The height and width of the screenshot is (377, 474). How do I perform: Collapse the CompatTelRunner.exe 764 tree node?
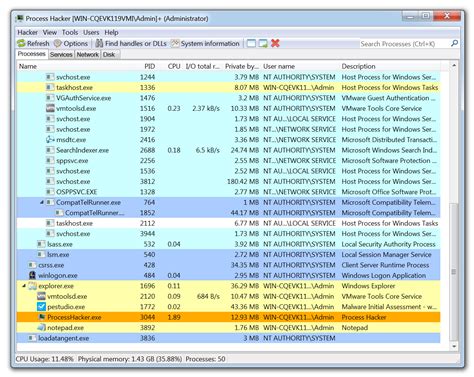tap(42, 202)
